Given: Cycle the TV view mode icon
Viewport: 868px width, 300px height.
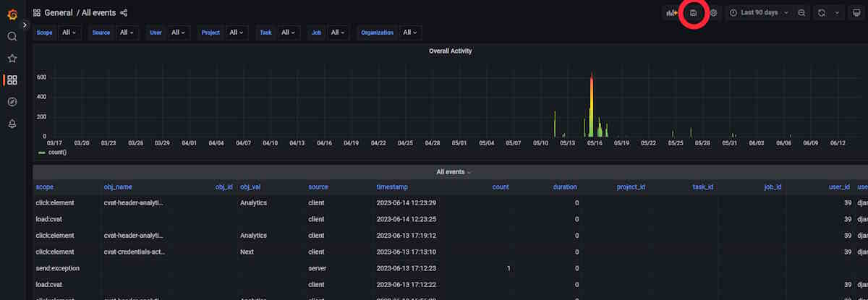Looking at the screenshot, I should click(x=856, y=13).
